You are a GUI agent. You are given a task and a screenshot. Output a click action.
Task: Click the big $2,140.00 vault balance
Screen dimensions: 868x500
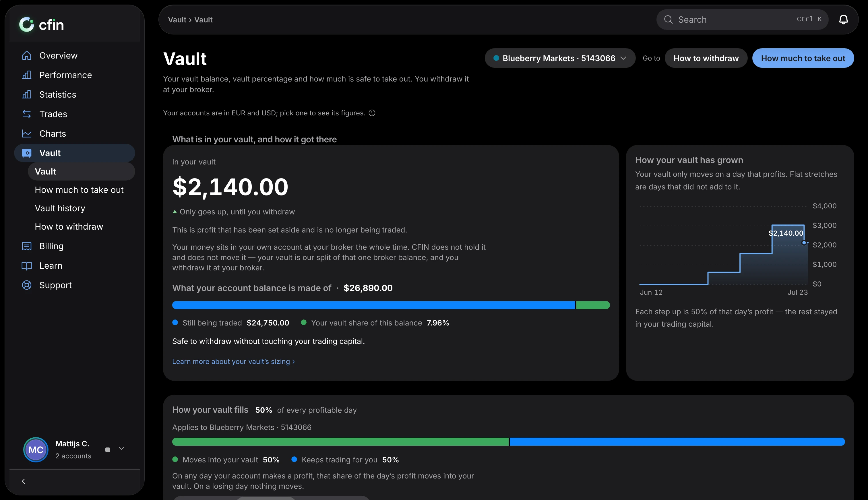pos(230,187)
